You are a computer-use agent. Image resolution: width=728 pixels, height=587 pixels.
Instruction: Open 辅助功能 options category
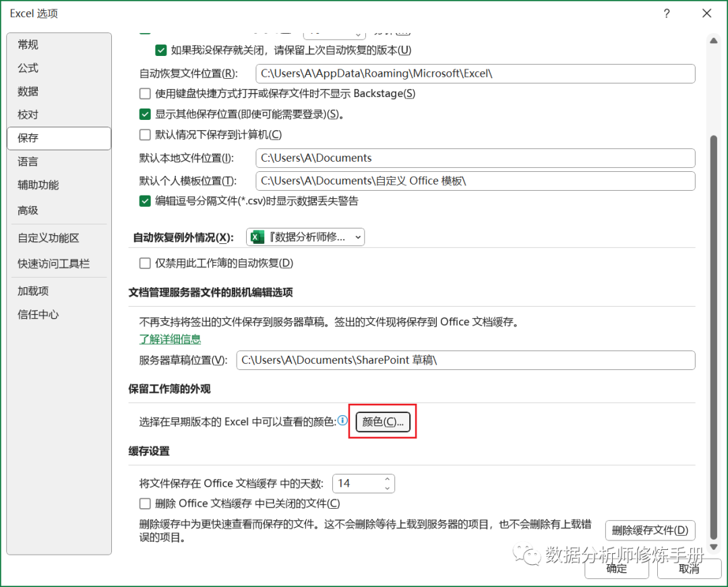(x=59, y=185)
